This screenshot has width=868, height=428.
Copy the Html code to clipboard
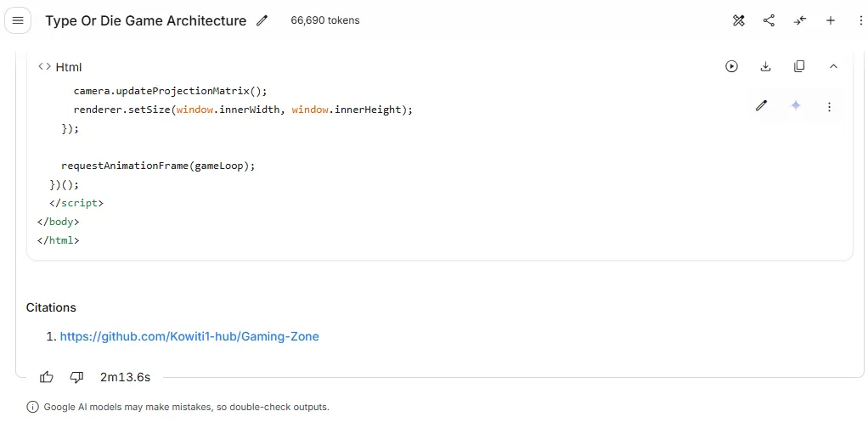[x=799, y=66]
